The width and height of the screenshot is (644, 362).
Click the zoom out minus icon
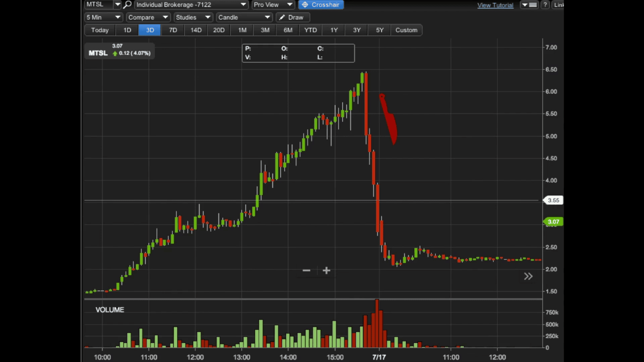point(306,270)
